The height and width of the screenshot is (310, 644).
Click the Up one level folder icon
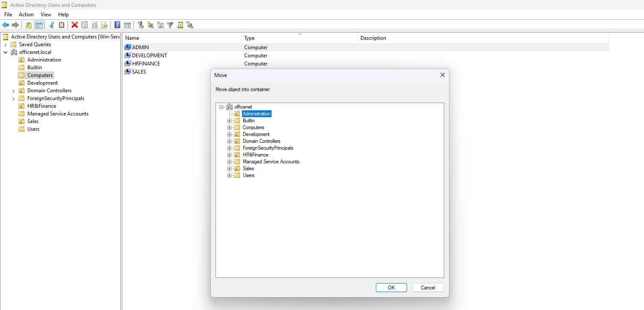[29, 25]
